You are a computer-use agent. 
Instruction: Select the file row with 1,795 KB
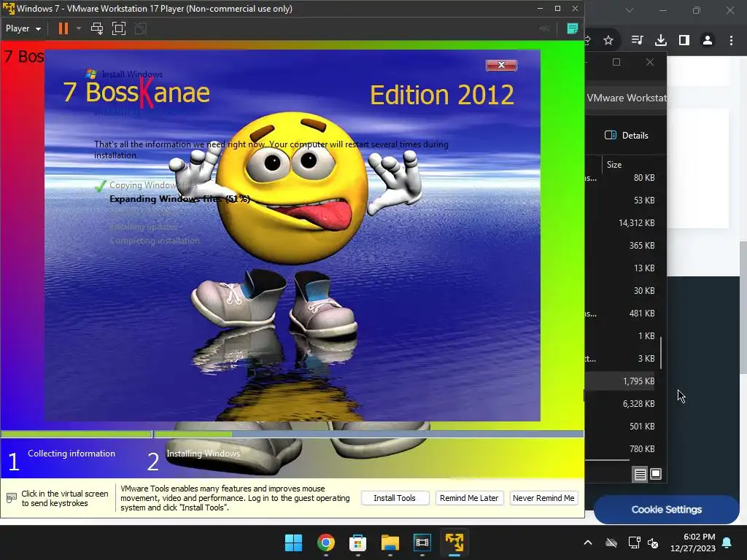coord(622,381)
